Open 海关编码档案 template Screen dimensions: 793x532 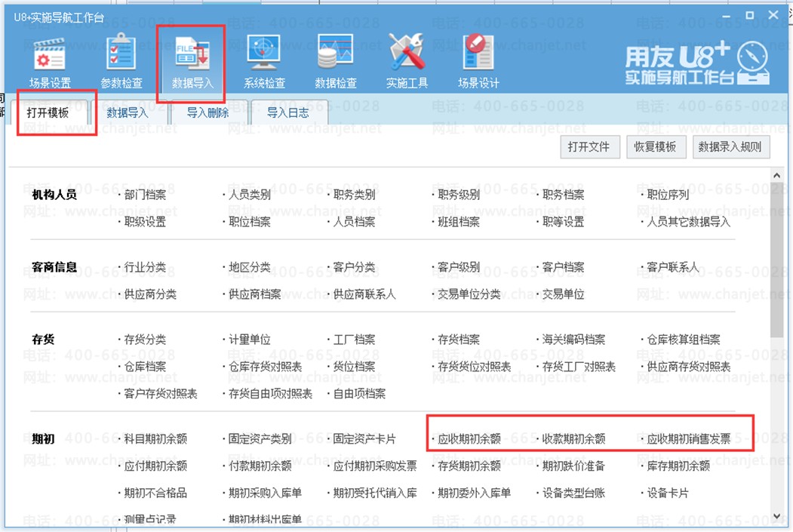pos(574,340)
